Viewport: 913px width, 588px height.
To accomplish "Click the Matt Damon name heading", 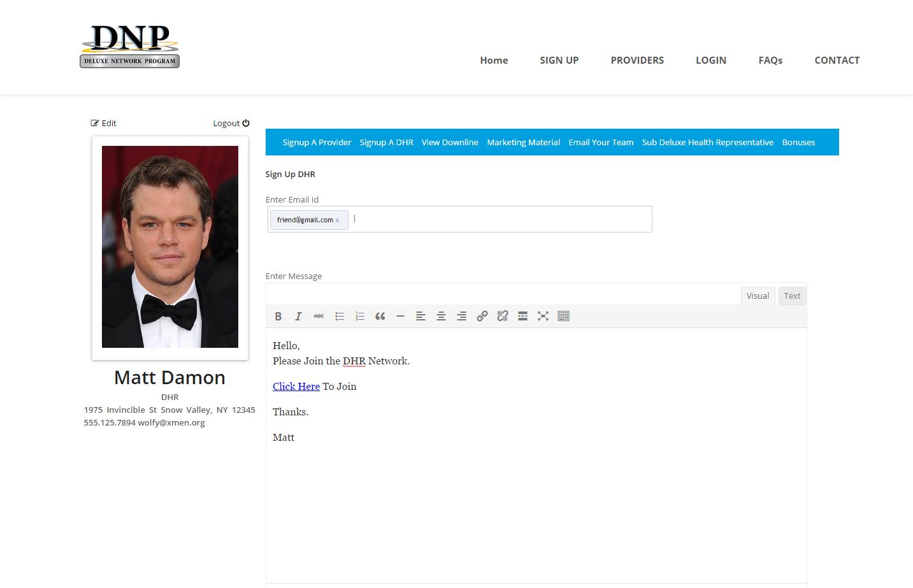I will [169, 377].
